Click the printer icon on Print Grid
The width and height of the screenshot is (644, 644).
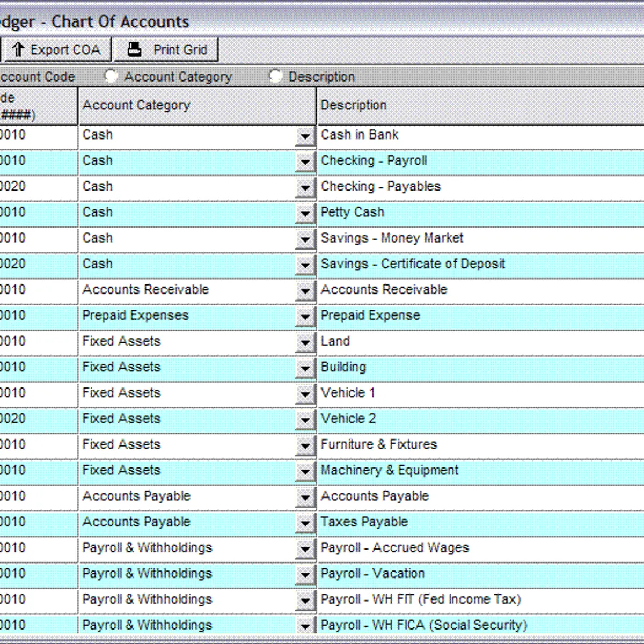pos(134,50)
